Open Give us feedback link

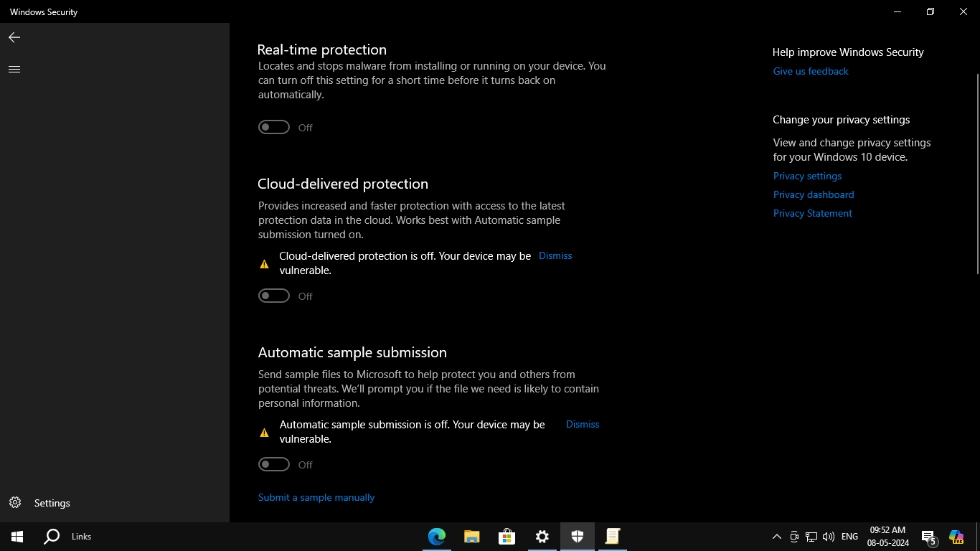click(811, 71)
